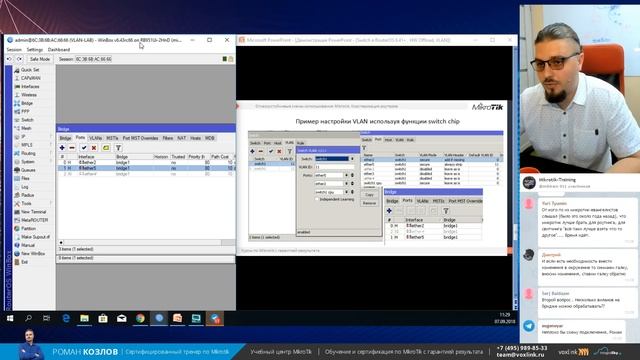The height and width of the screenshot is (360, 640).
Task: Switch to the MDB tab
Action: [x=210, y=138]
